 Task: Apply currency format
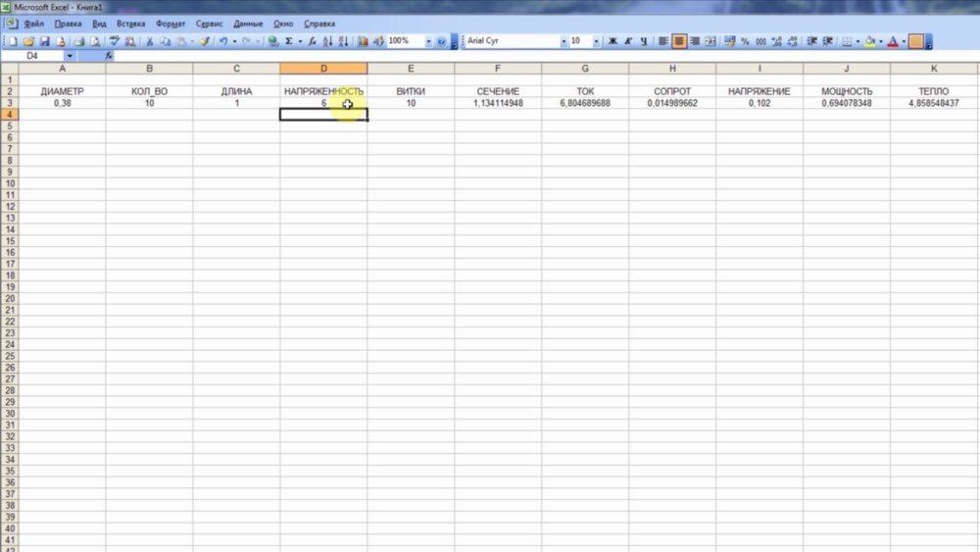pyautogui.click(x=729, y=41)
